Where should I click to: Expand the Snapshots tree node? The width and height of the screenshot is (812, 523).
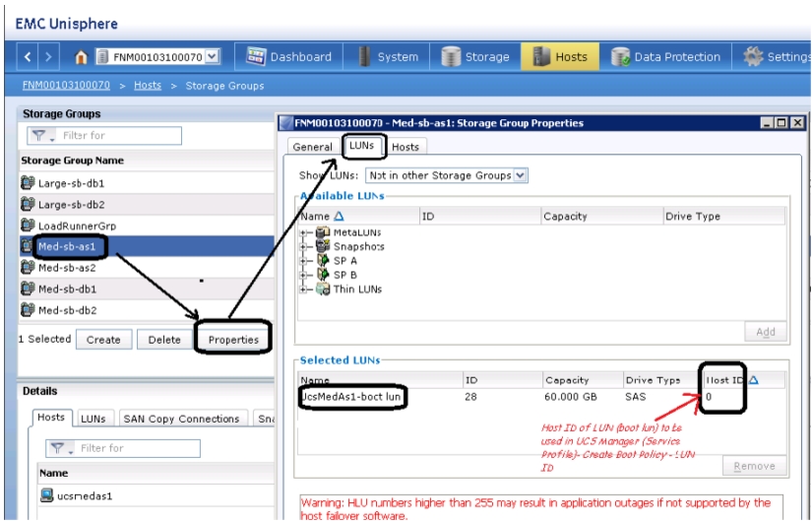tap(303, 247)
